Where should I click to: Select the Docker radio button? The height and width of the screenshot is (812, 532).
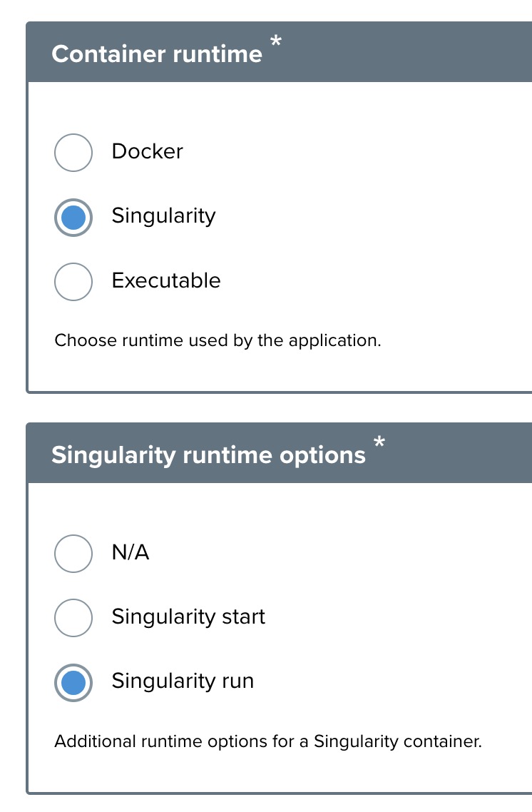73,153
